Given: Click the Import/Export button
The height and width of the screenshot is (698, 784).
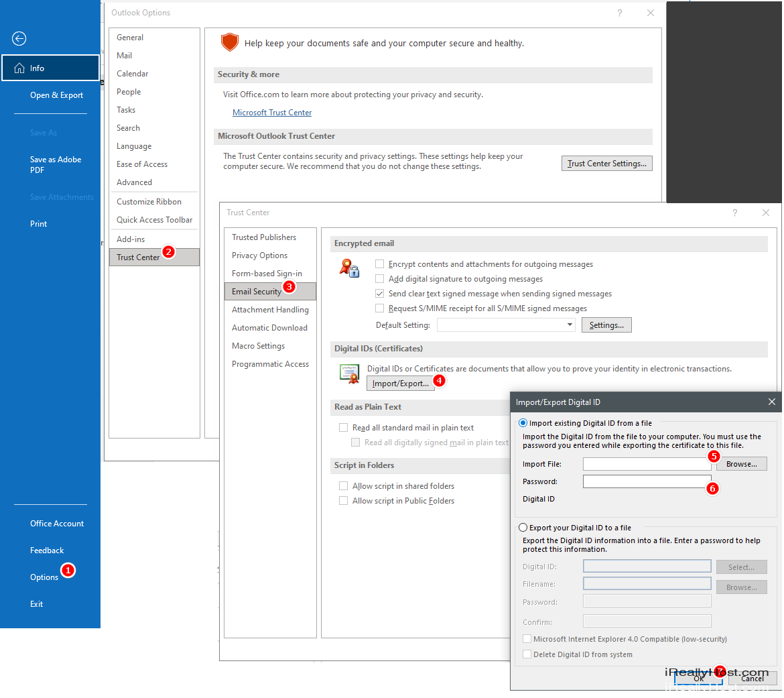Looking at the screenshot, I should pos(401,384).
